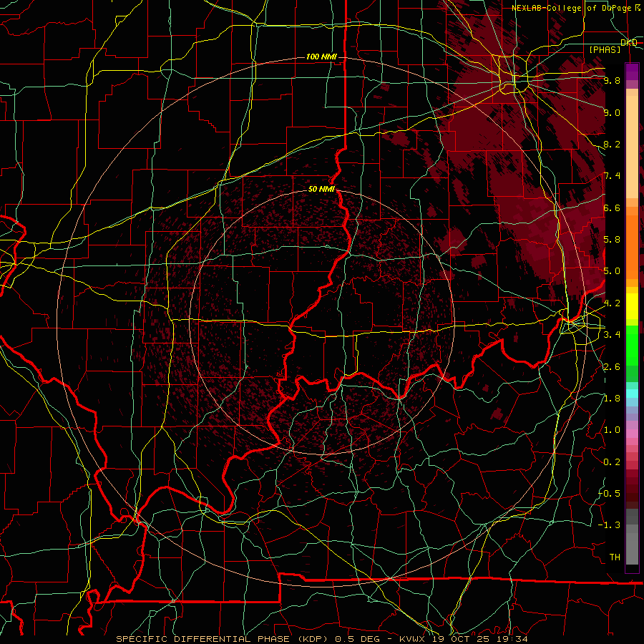Click the 50 NMI range ring label
This screenshot has width=644, height=644.
pyautogui.click(x=321, y=189)
